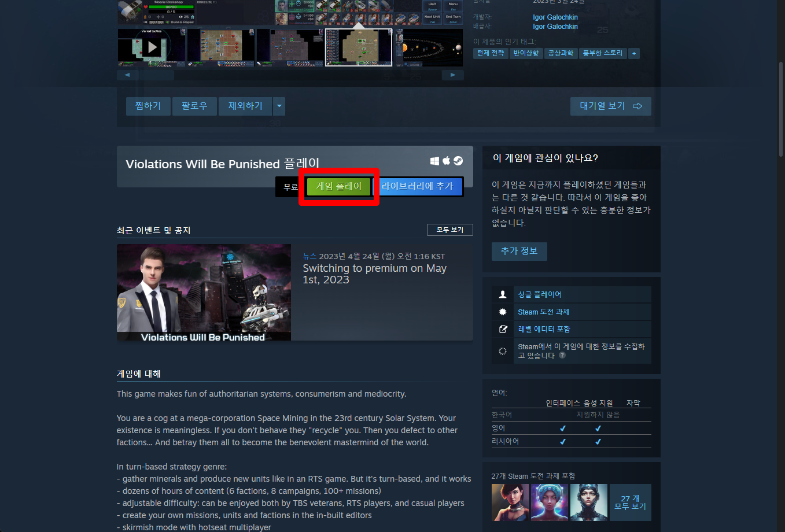Open publisher link Igor Galochkin

[x=555, y=27]
